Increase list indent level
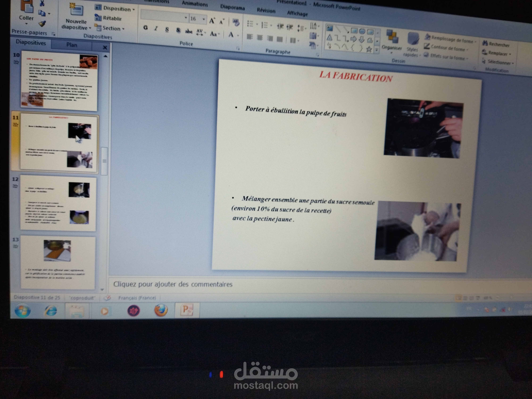 (290, 27)
